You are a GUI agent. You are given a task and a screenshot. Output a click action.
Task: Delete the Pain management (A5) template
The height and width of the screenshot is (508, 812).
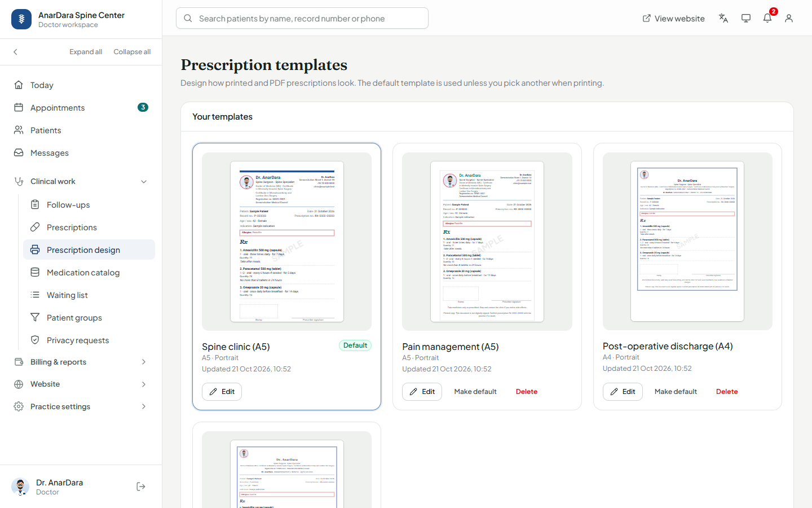pos(527,392)
